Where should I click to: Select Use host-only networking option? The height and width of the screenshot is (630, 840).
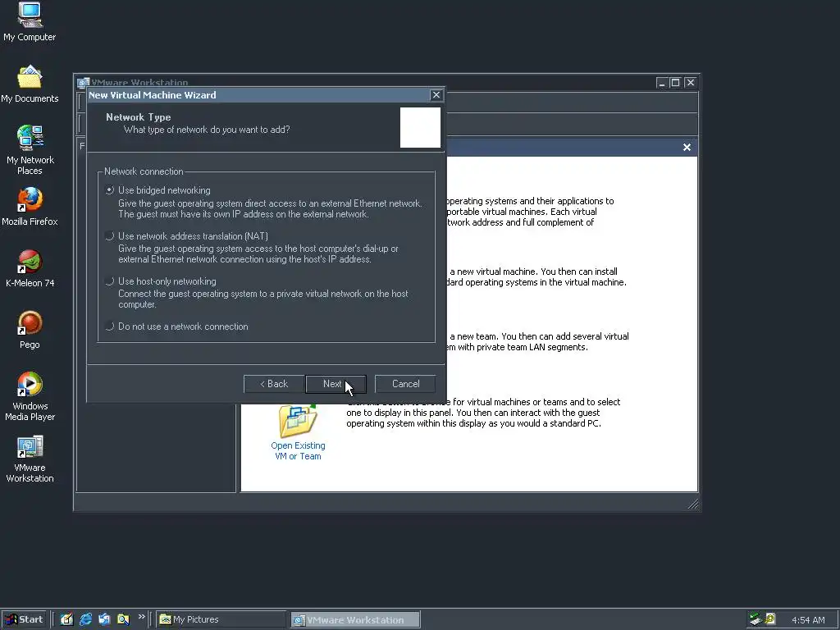point(110,281)
